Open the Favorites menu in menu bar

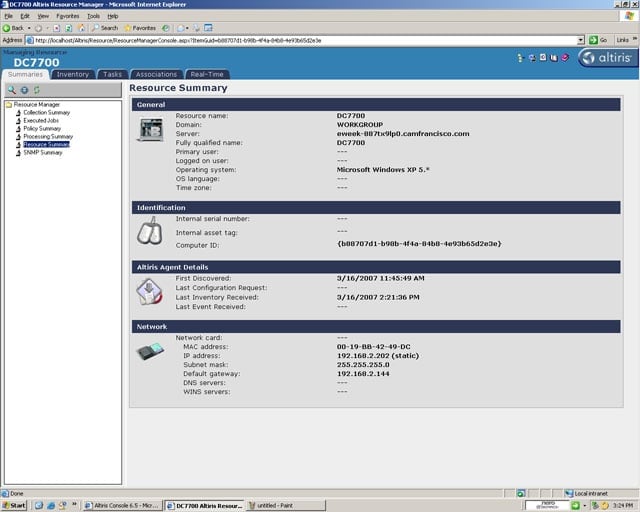[x=68, y=16]
